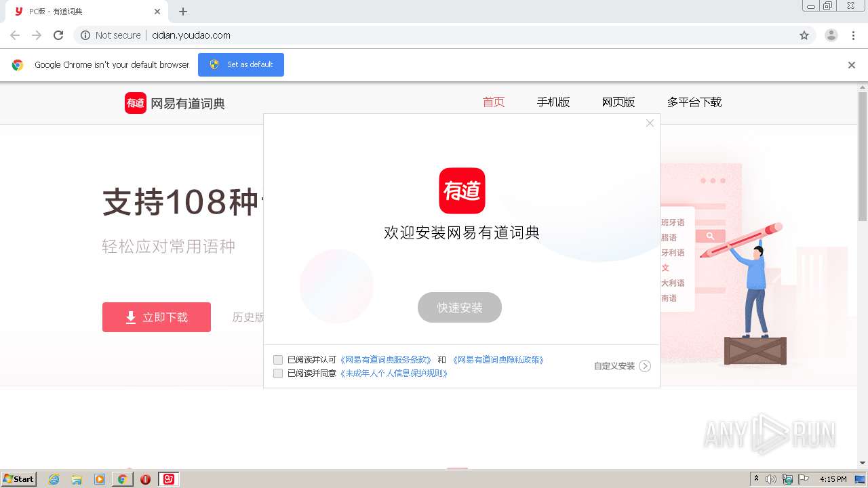Click the scrollbar up arrow
This screenshot has width=868, height=488.
point(863,87)
